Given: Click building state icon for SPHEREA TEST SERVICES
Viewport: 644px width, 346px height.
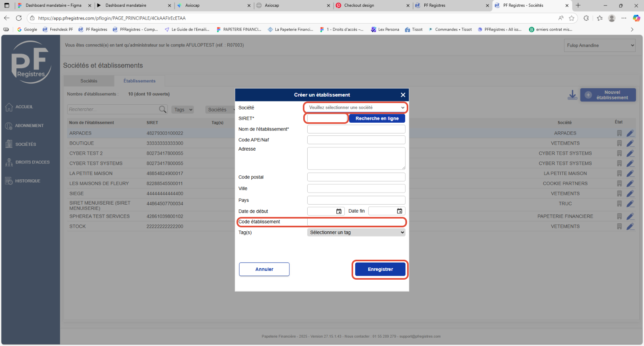Looking at the screenshot, I should coord(619,216).
